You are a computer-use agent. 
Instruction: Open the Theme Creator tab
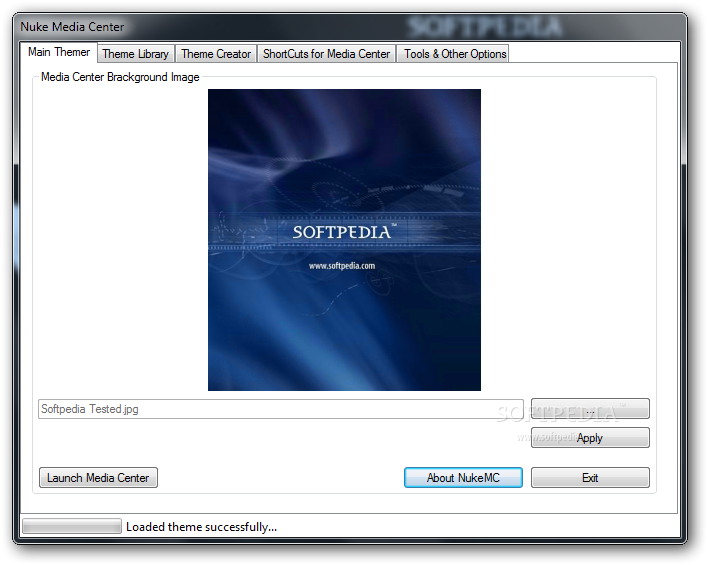[216, 54]
